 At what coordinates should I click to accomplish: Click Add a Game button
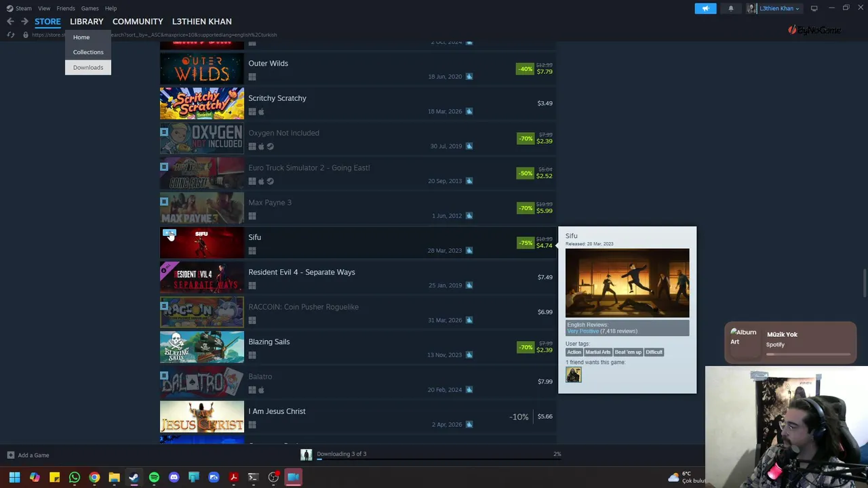click(x=28, y=455)
